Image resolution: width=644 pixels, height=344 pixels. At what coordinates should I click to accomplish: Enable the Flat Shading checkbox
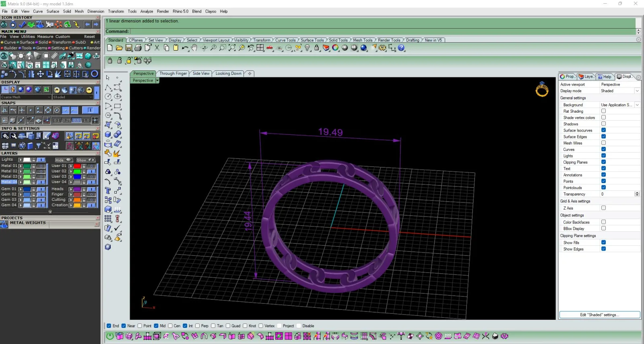[603, 111]
